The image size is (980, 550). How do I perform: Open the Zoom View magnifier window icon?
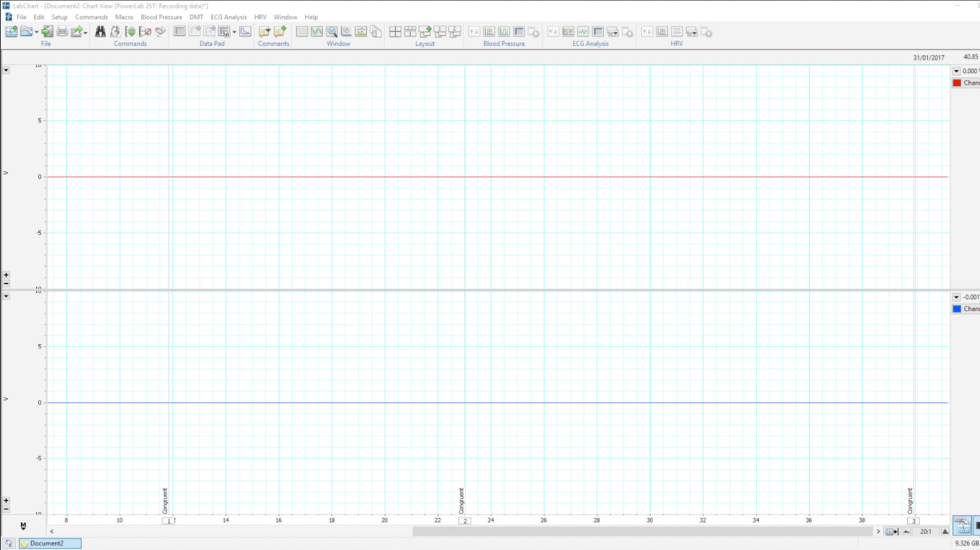click(x=332, y=32)
